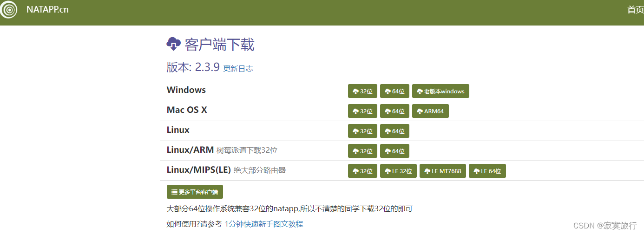Download Linux 64位 client
Viewport: 644px width, 234px height.
(394, 131)
